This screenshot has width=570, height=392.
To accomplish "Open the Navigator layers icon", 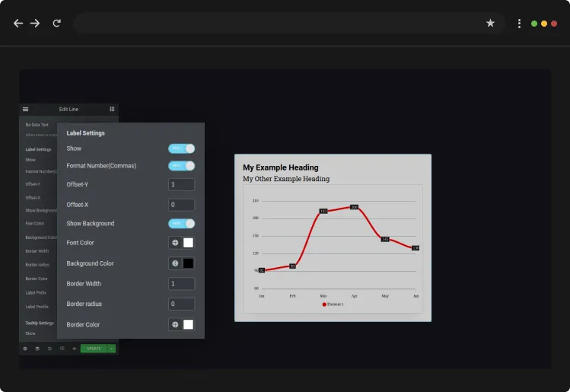I will click(x=37, y=349).
